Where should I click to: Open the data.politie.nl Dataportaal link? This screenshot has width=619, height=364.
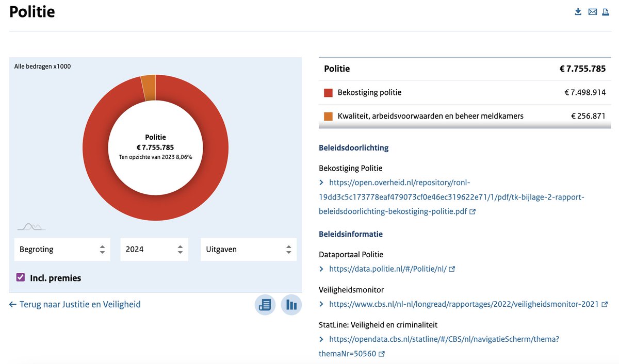tap(387, 269)
